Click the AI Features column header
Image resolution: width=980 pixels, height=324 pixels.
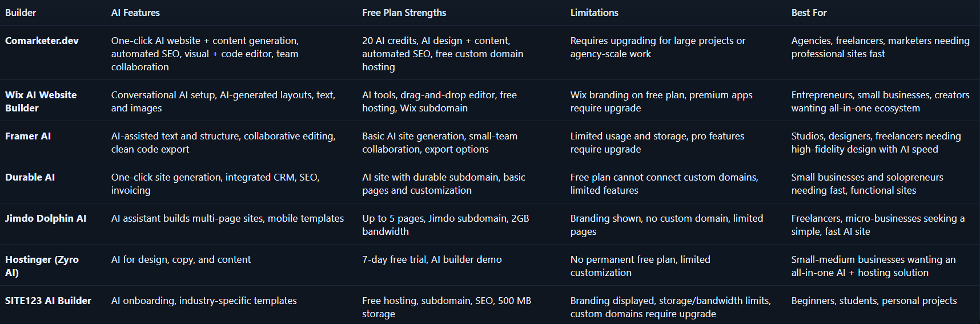pos(135,13)
